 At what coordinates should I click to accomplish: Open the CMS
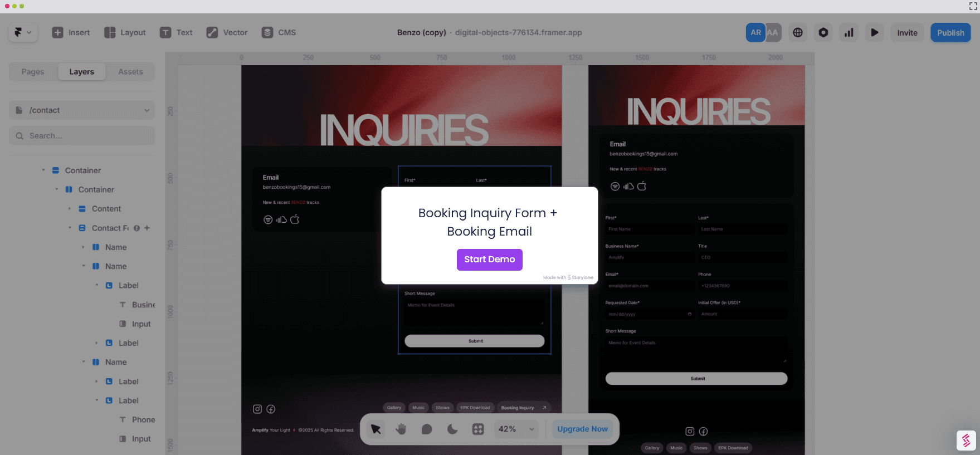[x=279, y=32]
